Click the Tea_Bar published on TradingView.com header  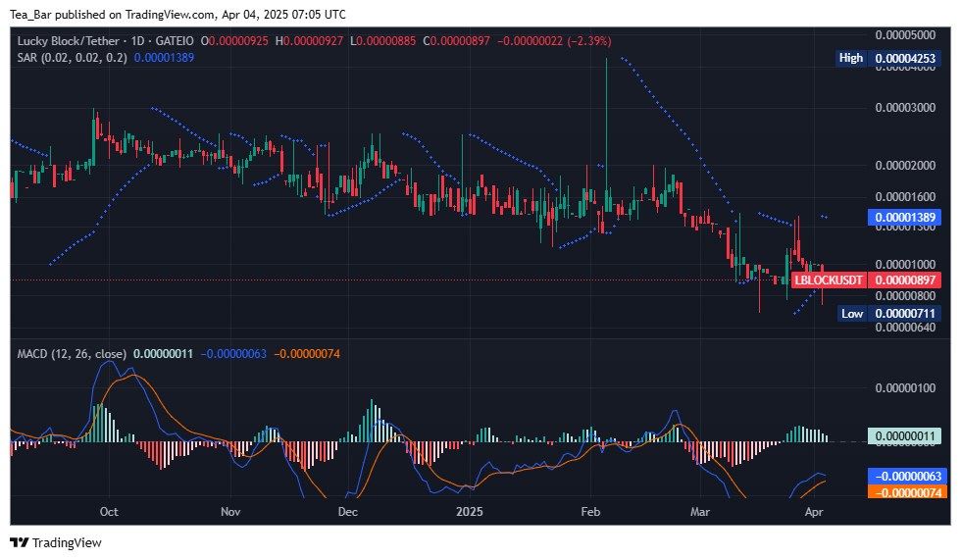[x=177, y=14]
